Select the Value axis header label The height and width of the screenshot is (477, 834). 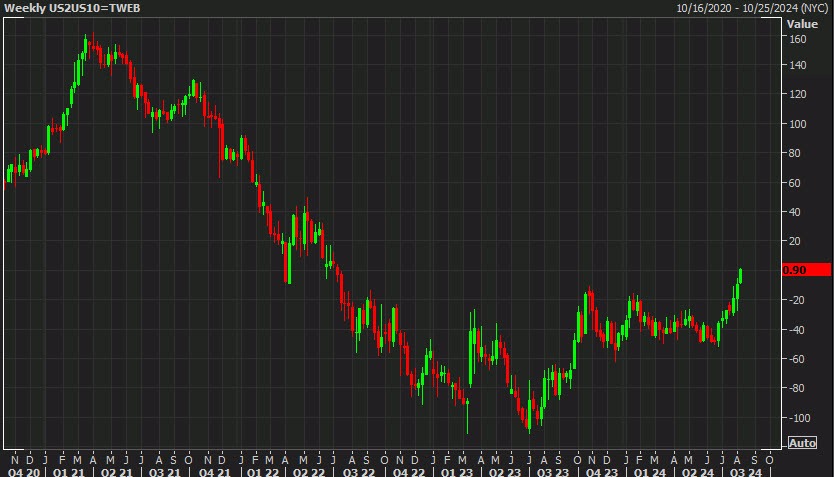pos(802,24)
